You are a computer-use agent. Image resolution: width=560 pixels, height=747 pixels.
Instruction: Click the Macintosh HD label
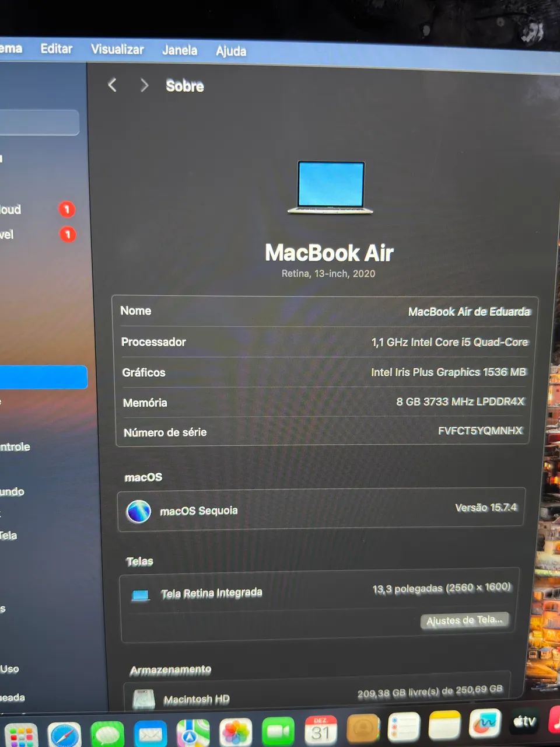197,699
